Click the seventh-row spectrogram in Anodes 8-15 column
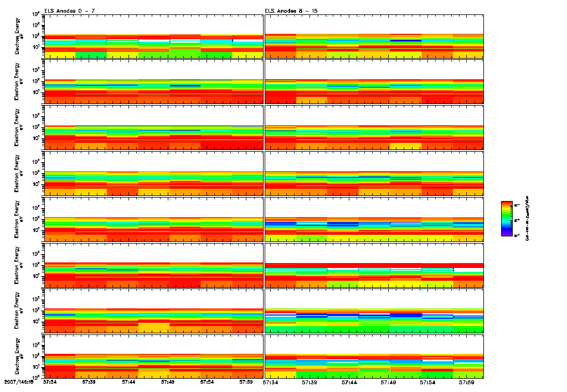Screen dimensions: 567x392 point(374,311)
